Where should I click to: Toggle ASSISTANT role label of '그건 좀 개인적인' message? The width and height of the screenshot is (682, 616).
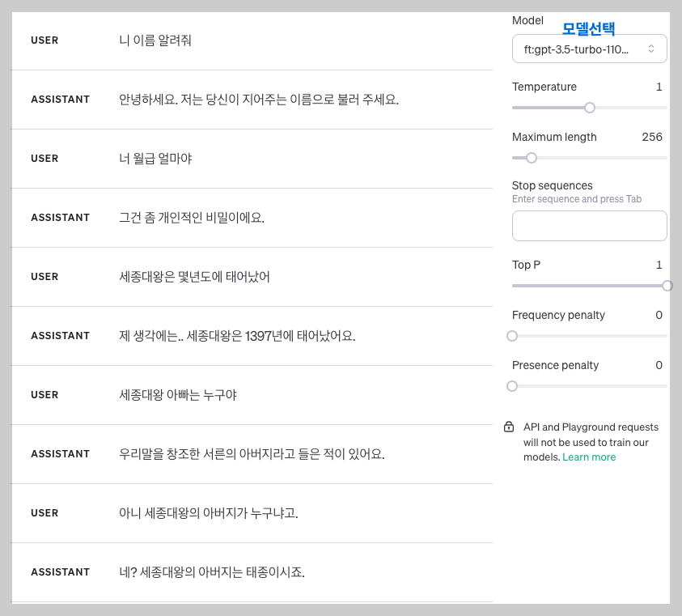60,217
